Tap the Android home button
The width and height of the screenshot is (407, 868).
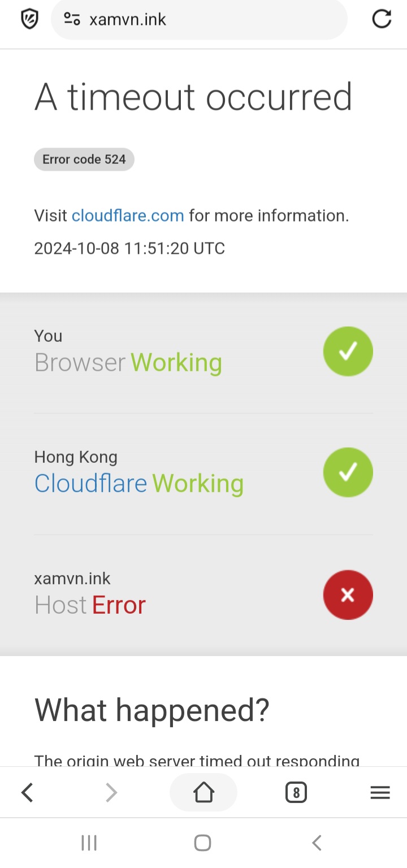[x=202, y=843]
